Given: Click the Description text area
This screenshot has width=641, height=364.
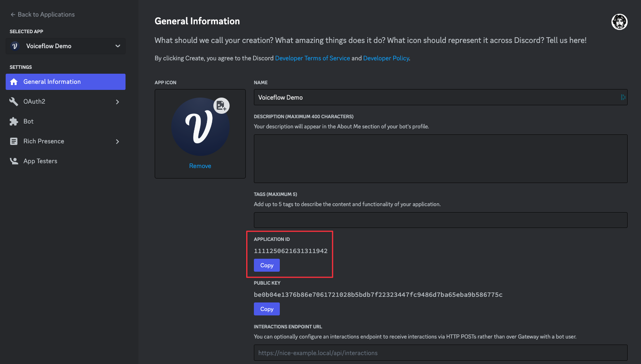Looking at the screenshot, I should point(441,159).
